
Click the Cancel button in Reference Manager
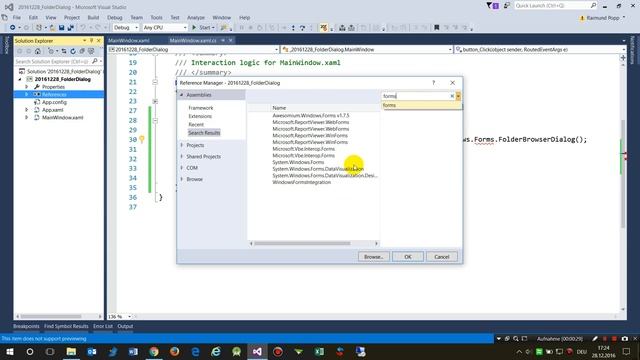pos(442,257)
